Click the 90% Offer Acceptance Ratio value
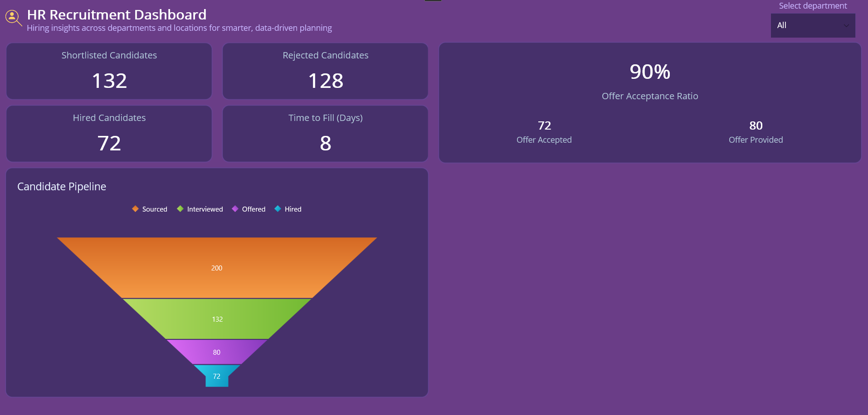Image resolution: width=868 pixels, height=415 pixels. (649, 72)
